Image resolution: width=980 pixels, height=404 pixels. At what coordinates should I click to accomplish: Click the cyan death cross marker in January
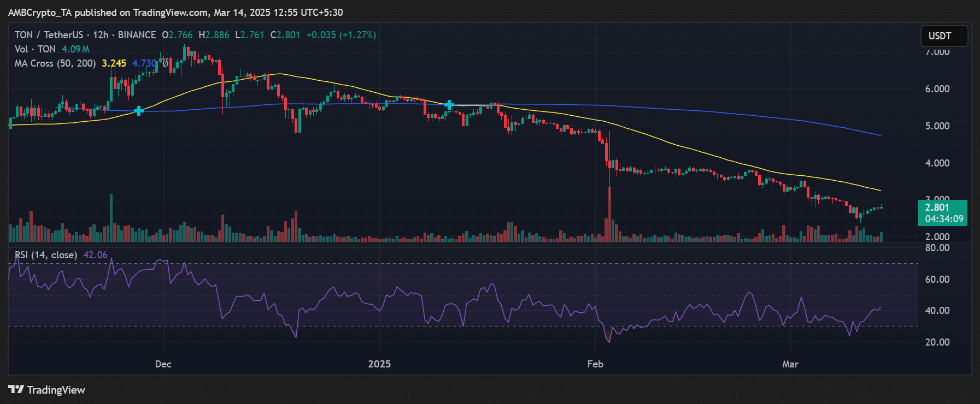[449, 105]
